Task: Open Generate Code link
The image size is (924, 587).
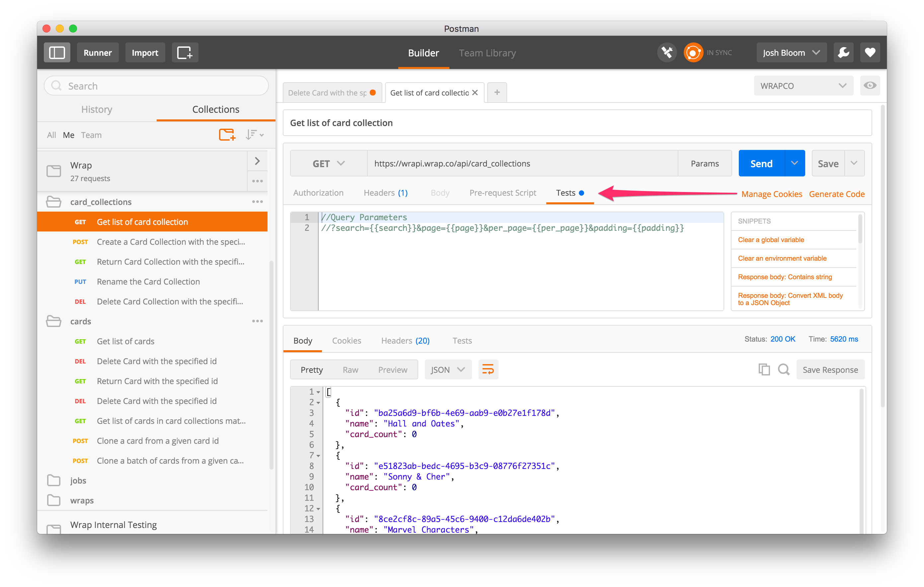Action: coord(836,194)
